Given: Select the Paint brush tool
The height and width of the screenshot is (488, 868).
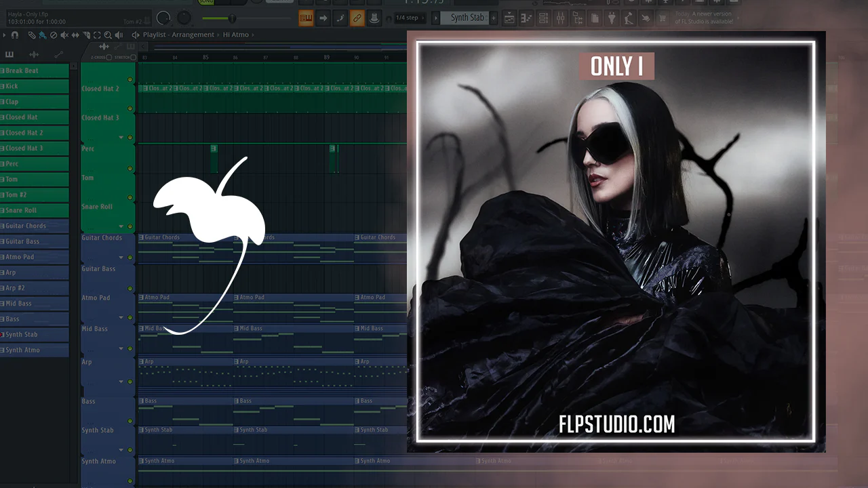Looking at the screenshot, I should point(43,35).
